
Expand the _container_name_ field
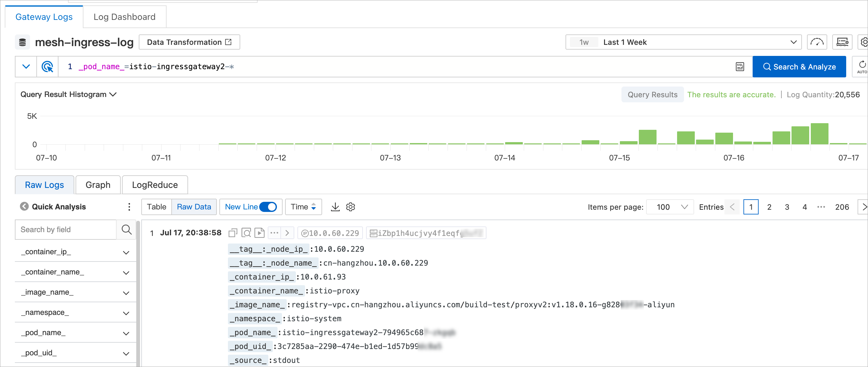126,272
